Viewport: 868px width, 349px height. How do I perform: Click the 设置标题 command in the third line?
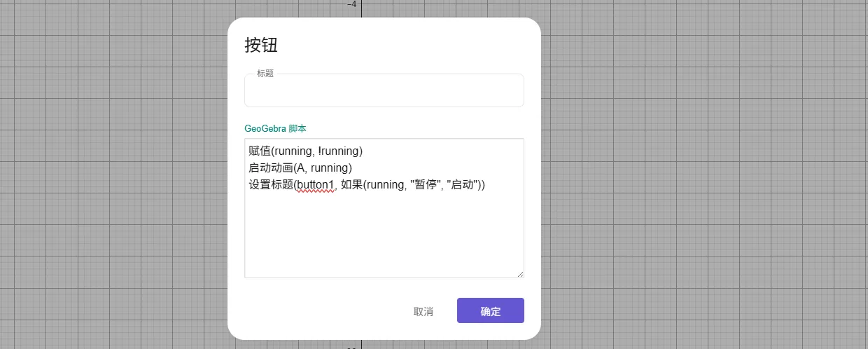click(269, 184)
